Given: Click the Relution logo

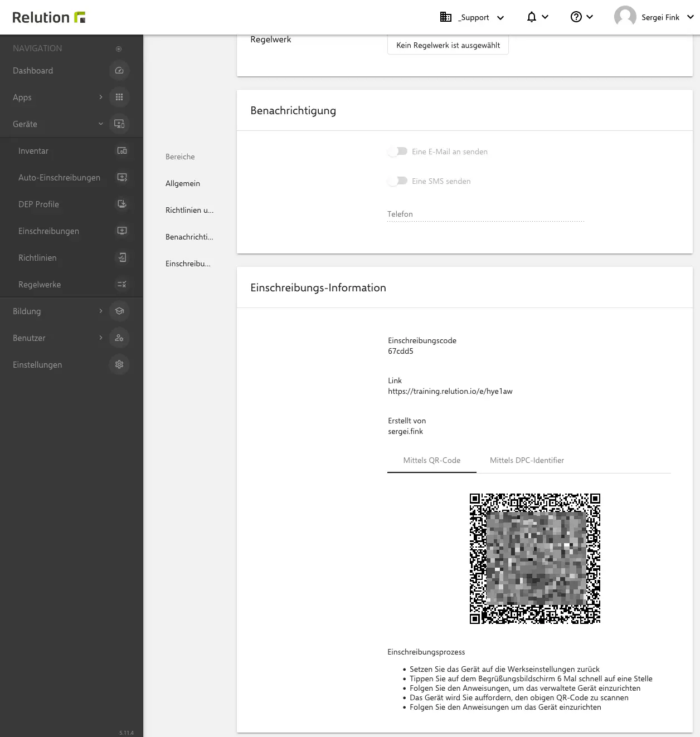Looking at the screenshot, I should click(49, 17).
